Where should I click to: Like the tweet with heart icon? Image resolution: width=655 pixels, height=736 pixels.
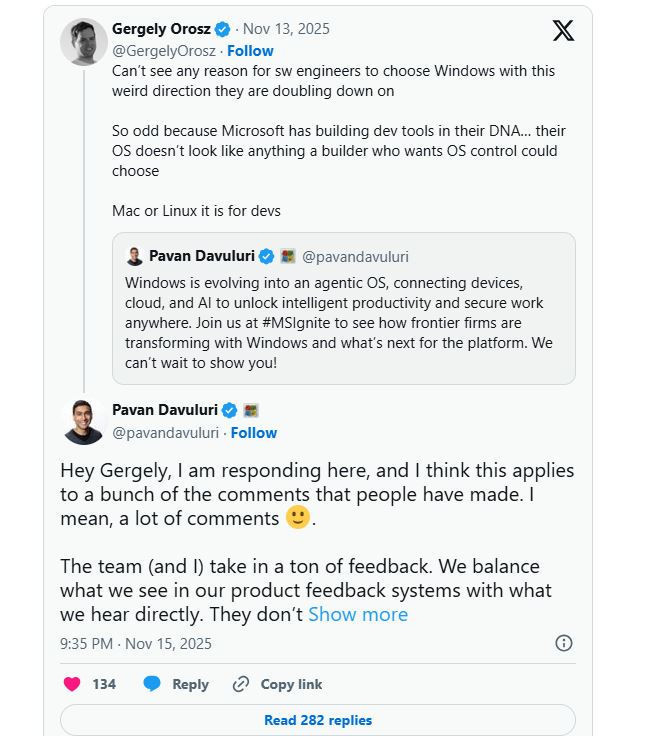[x=72, y=684]
